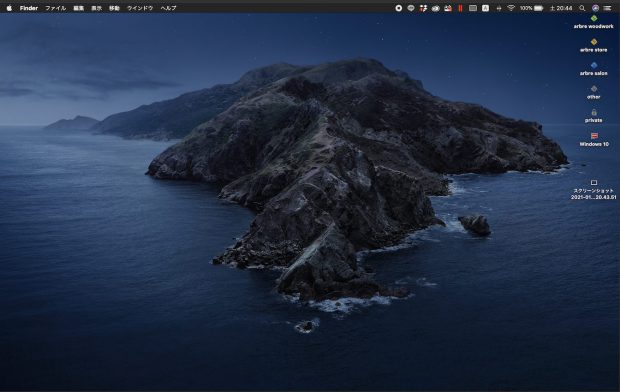Select the arbre woodwork desktop item
Image resolution: width=620 pixels, height=392 pixels.
[x=594, y=22]
